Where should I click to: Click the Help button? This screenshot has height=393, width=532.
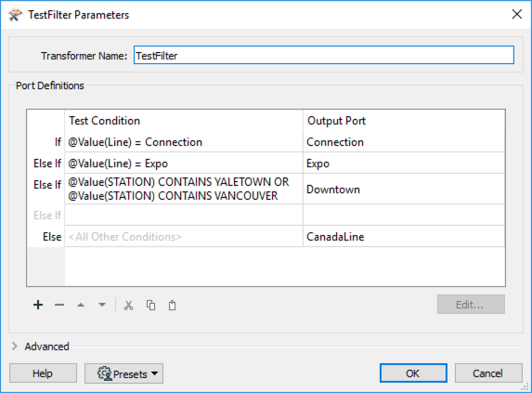point(43,373)
